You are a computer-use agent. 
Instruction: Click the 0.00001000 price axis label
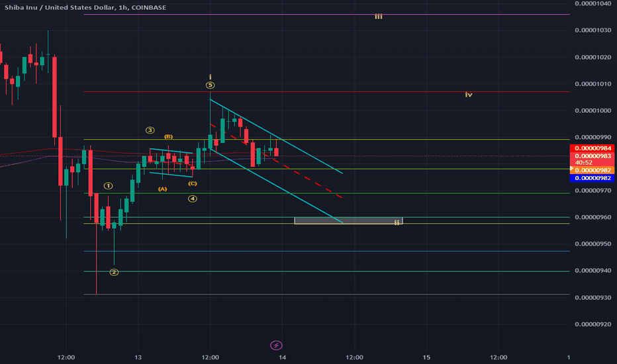tap(593, 111)
